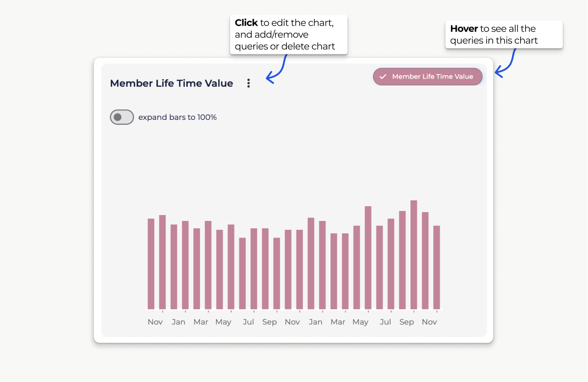Click the "expand bars to 100%" label text
Image resolution: width=588 pixels, height=382 pixels.
(x=177, y=117)
